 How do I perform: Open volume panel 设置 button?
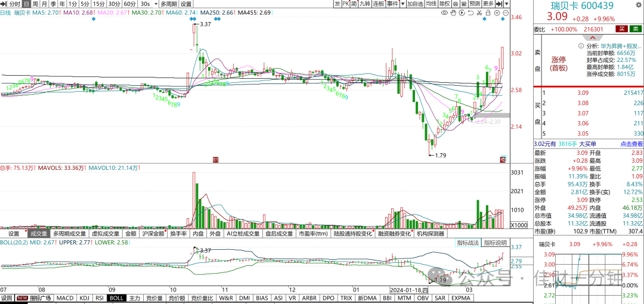point(14,233)
